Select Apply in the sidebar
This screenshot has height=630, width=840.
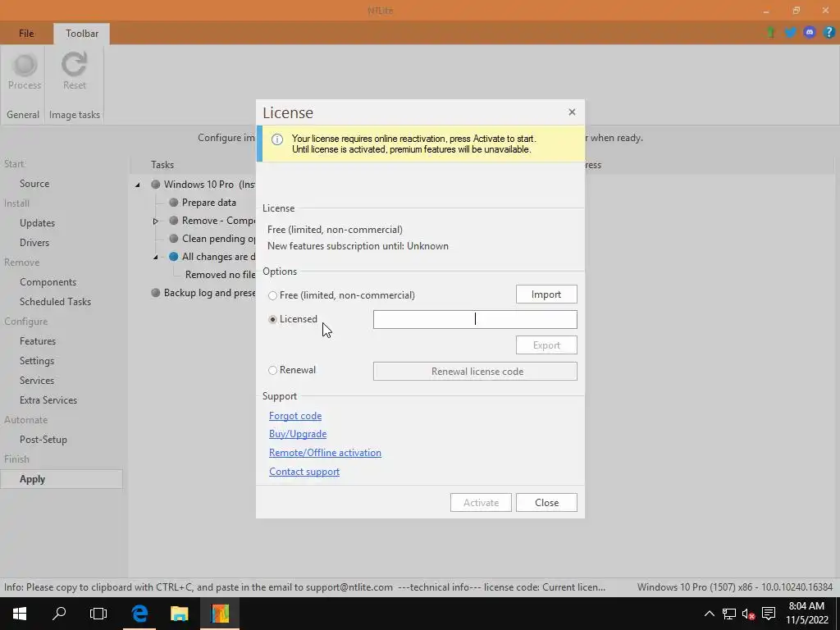click(x=61, y=479)
